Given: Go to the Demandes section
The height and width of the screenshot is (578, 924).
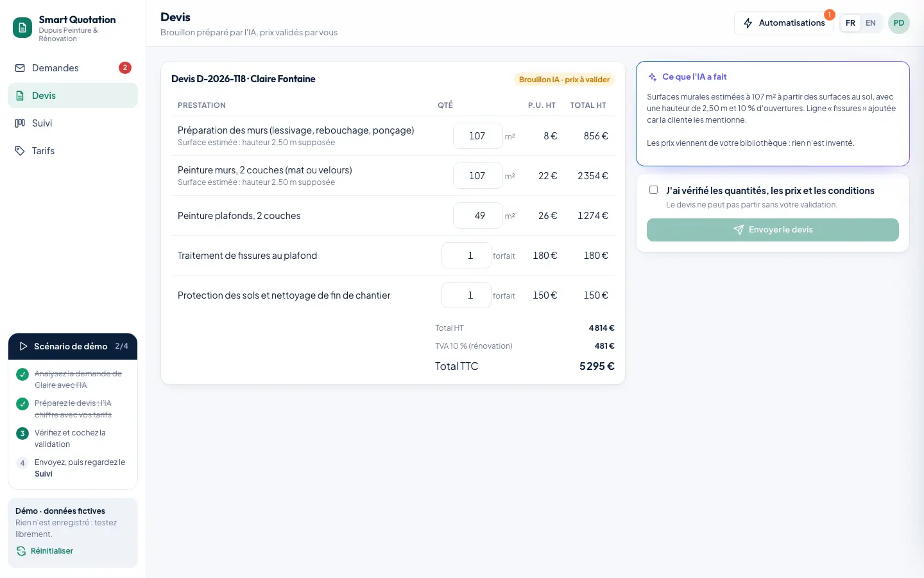Looking at the screenshot, I should click(x=73, y=68).
